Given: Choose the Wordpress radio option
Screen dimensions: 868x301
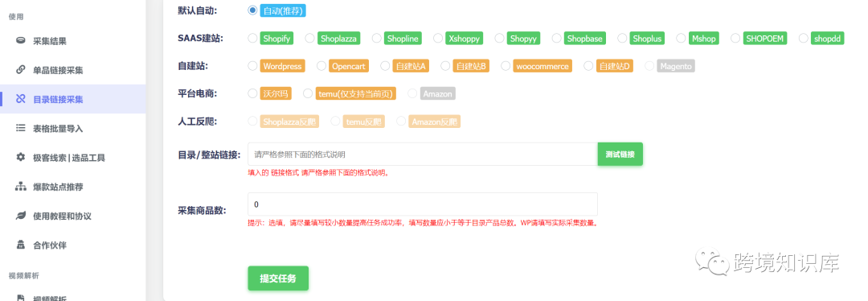Looking at the screenshot, I should 252,66.
